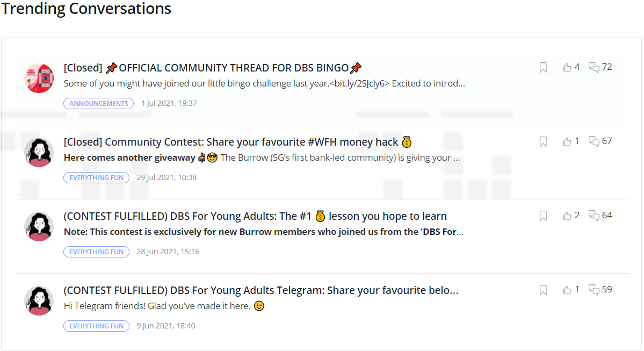The image size is (644, 351).
Task: Click the author avatar on Telegram post
Action: click(39, 301)
